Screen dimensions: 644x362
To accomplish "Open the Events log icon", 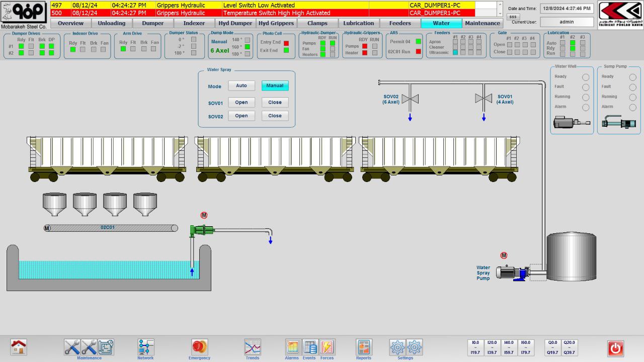I will [310, 347].
